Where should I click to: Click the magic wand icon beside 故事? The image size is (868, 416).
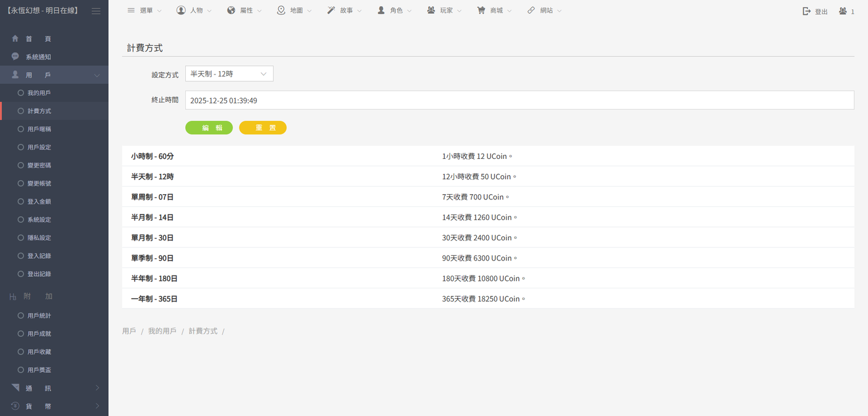331,10
